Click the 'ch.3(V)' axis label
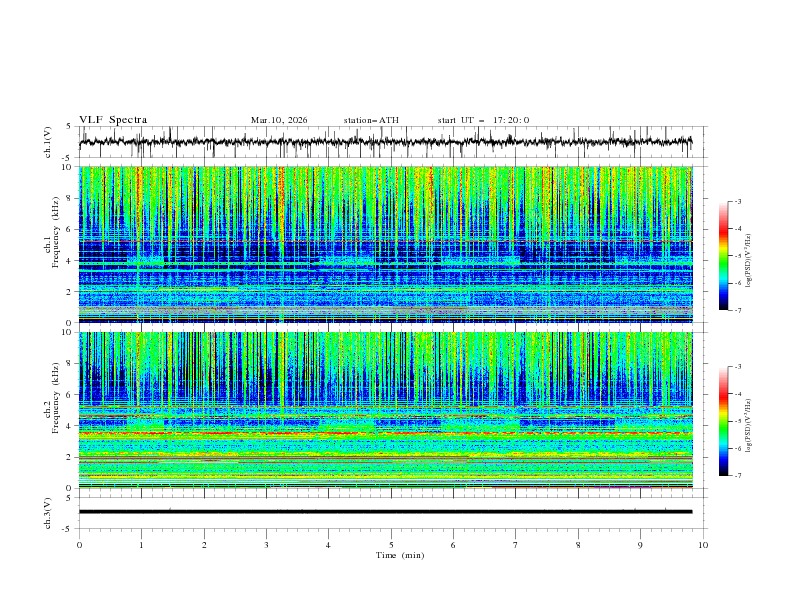This screenshot has height=612, width=792. coord(48,513)
